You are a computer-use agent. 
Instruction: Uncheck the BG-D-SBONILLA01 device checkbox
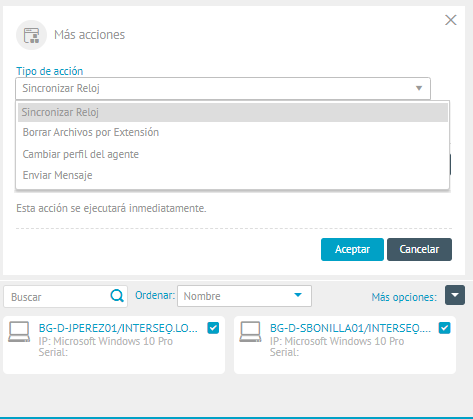(x=445, y=328)
